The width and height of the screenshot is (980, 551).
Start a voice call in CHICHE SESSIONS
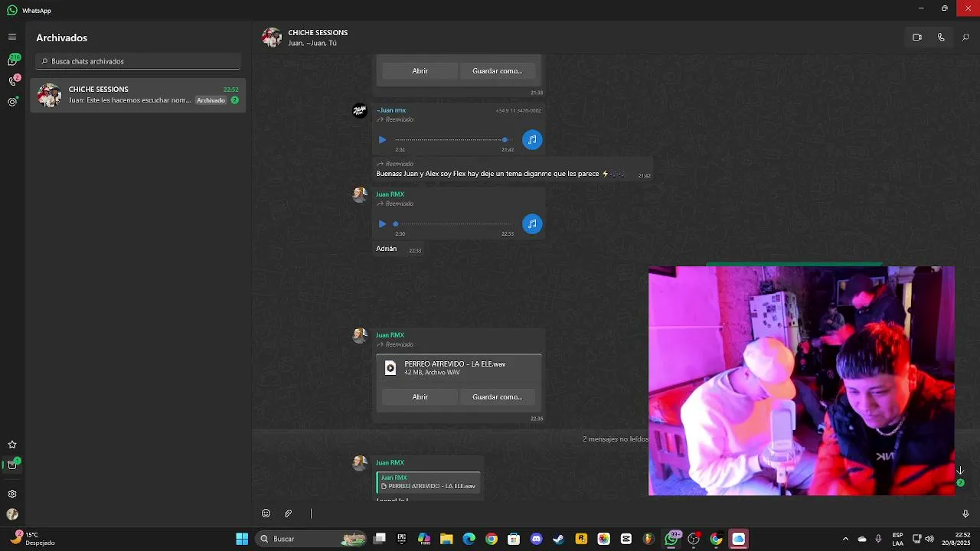coord(941,37)
